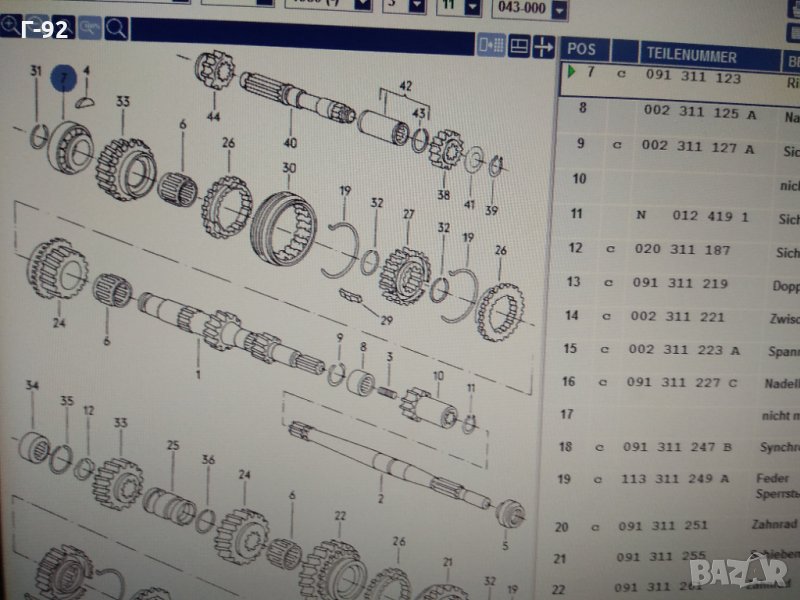Switch to the diagram-with-list layout icon
Viewport: 800px width, 600px height.
[x=491, y=45]
